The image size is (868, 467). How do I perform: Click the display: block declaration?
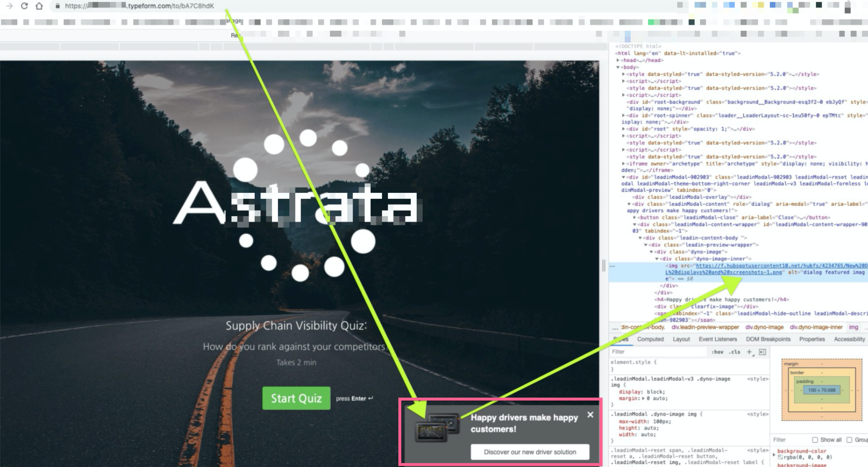click(x=642, y=392)
